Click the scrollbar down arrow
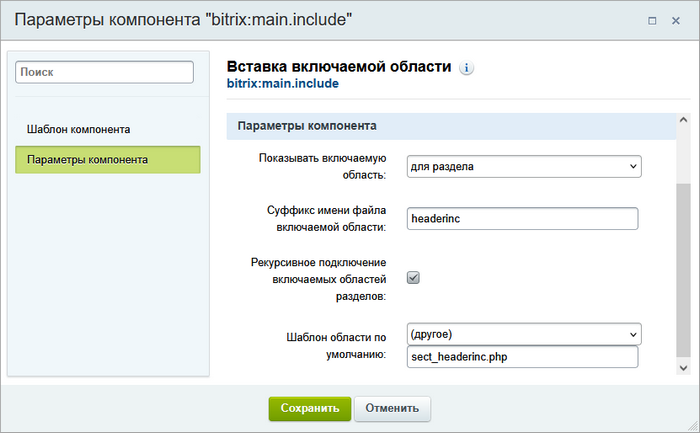The image size is (700, 433). 683,367
